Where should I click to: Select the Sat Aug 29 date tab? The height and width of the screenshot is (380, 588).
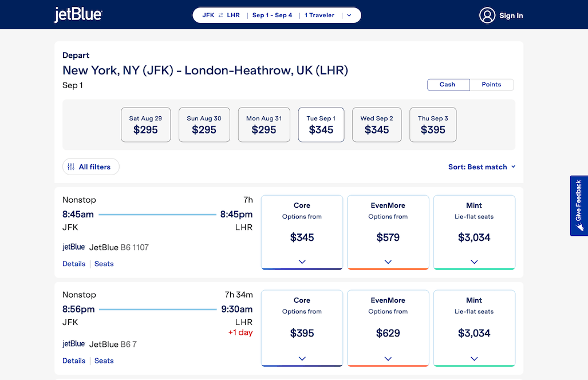tap(145, 125)
